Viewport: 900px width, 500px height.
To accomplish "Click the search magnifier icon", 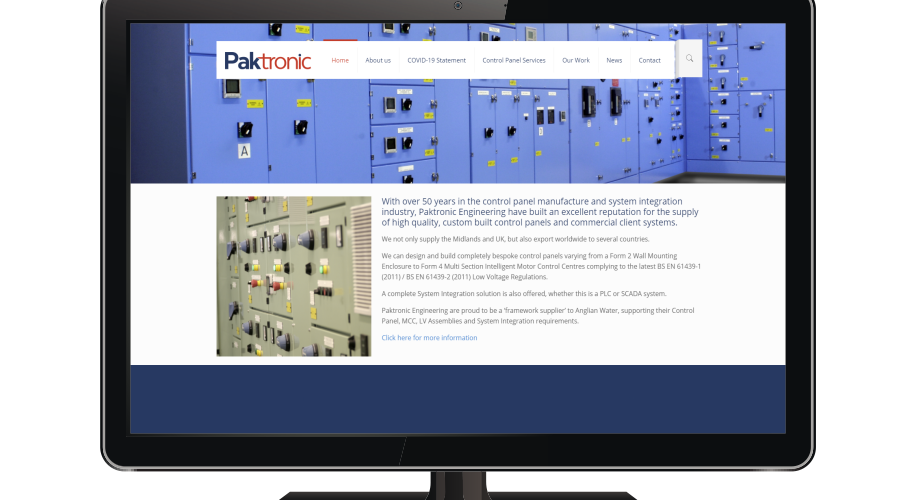I will click(x=689, y=59).
